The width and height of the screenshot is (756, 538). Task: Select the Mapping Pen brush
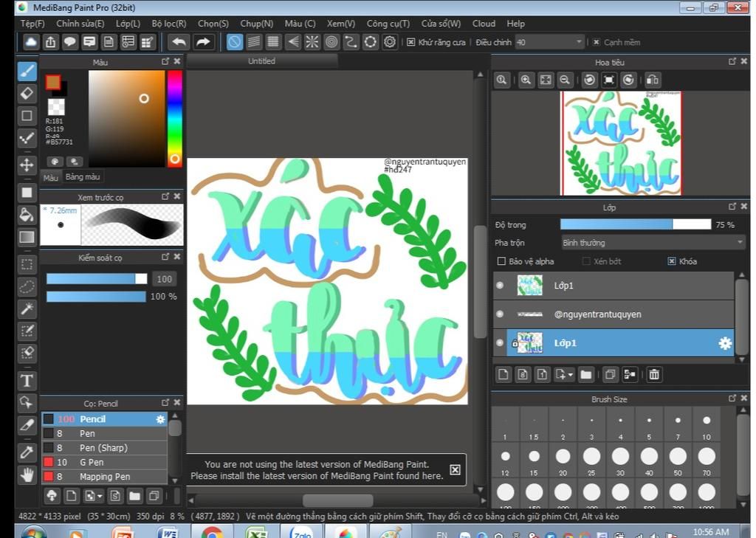click(x=104, y=477)
